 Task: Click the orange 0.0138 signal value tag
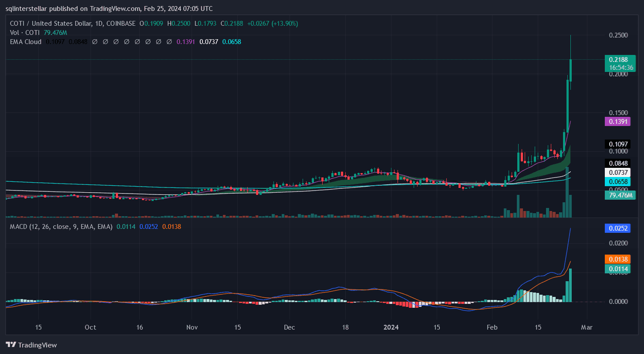(x=618, y=259)
